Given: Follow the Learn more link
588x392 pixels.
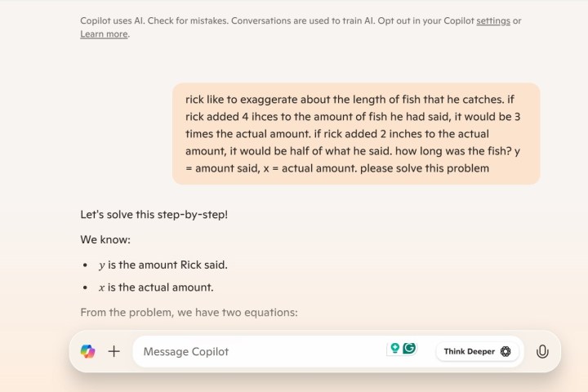Looking at the screenshot, I should click(104, 34).
